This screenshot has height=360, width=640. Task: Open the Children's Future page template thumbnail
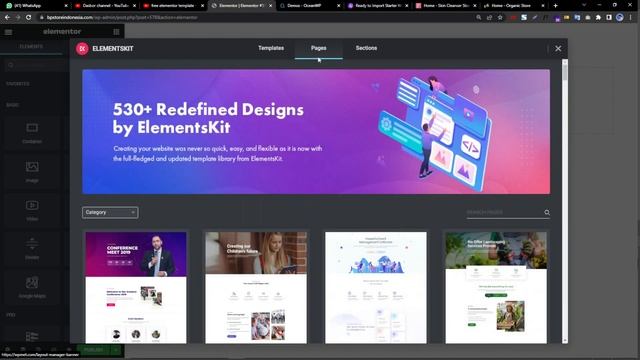(256, 288)
